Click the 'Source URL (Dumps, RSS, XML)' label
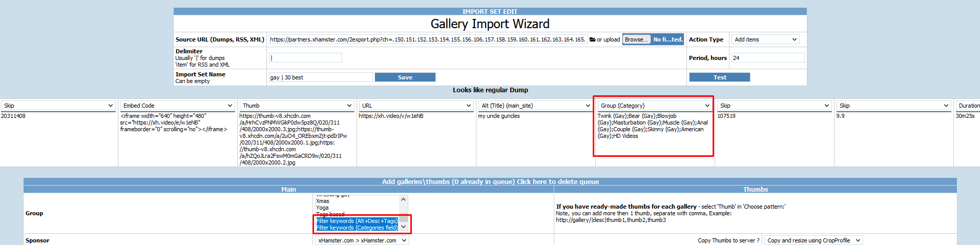980x245 pixels. pyautogui.click(x=220, y=39)
